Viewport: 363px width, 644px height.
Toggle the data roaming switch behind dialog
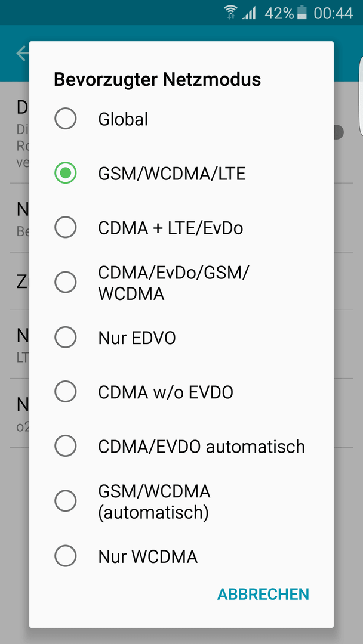click(339, 132)
